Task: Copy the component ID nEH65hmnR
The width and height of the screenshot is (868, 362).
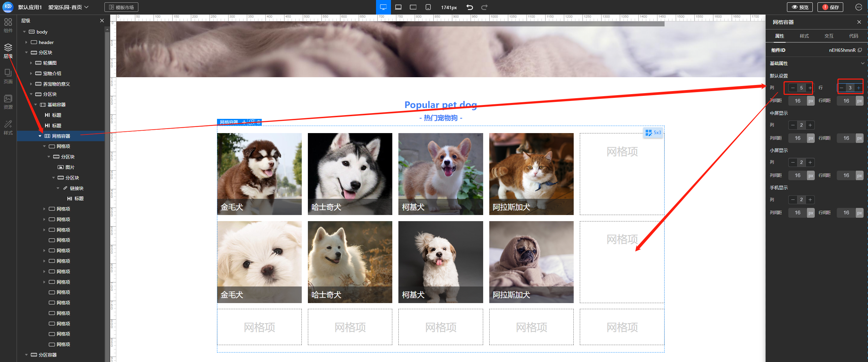Action: pos(860,50)
